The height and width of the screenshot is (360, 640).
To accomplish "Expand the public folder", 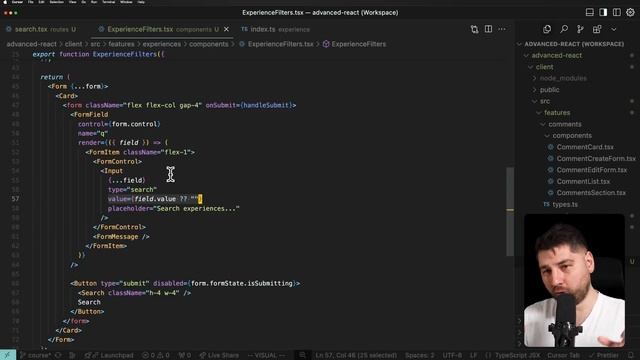I will (549, 89).
